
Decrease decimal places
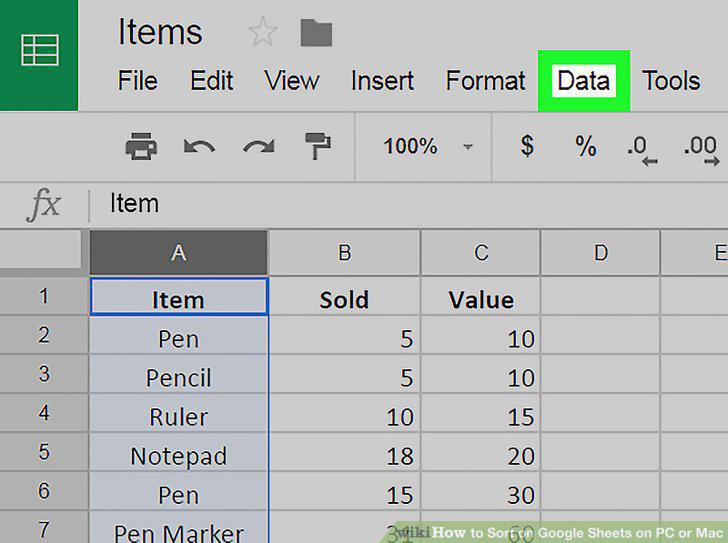pyautogui.click(x=643, y=149)
